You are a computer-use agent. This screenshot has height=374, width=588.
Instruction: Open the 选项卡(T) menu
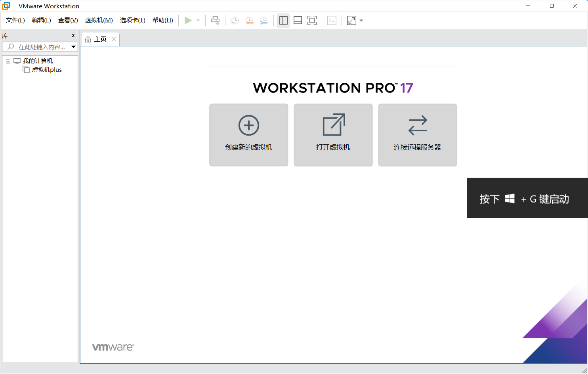133,20
